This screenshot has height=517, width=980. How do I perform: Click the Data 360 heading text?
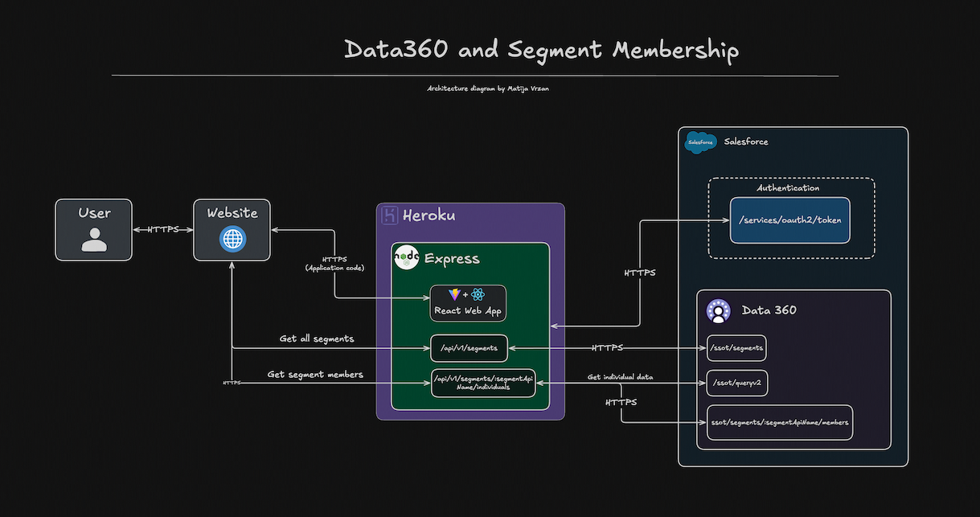click(x=769, y=310)
